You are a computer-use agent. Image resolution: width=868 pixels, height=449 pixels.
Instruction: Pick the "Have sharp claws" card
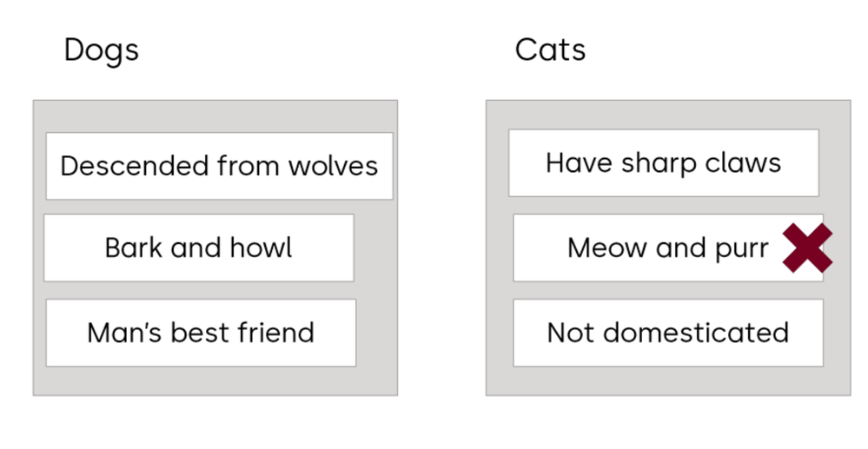pos(663,163)
